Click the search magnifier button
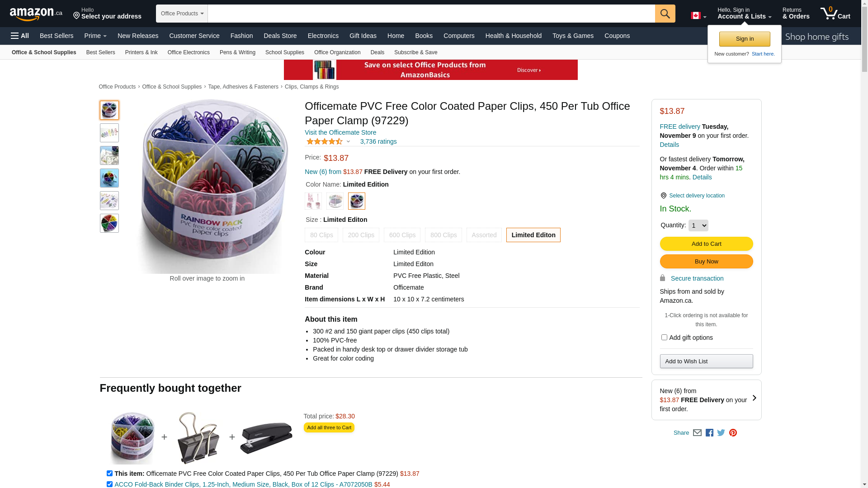Image resolution: width=868 pixels, height=488 pixels. click(665, 14)
